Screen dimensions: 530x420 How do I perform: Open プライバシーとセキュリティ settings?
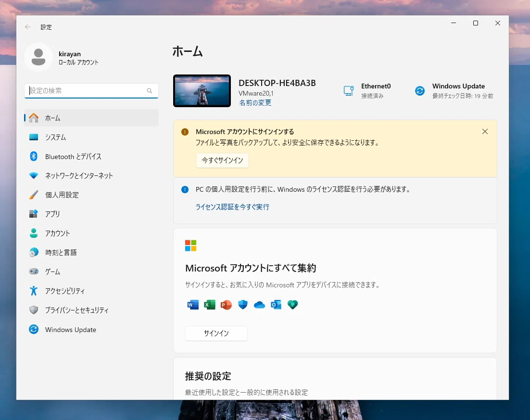[x=91, y=310]
